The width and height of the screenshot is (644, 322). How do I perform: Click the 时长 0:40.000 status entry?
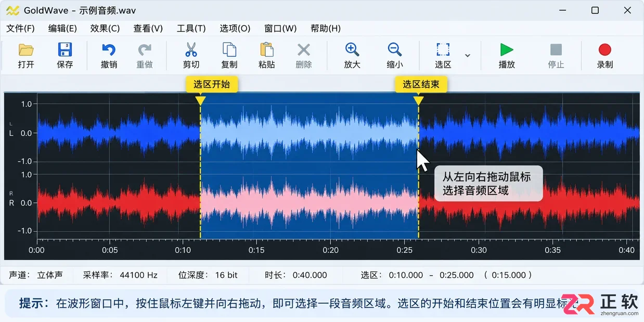click(x=296, y=275)
